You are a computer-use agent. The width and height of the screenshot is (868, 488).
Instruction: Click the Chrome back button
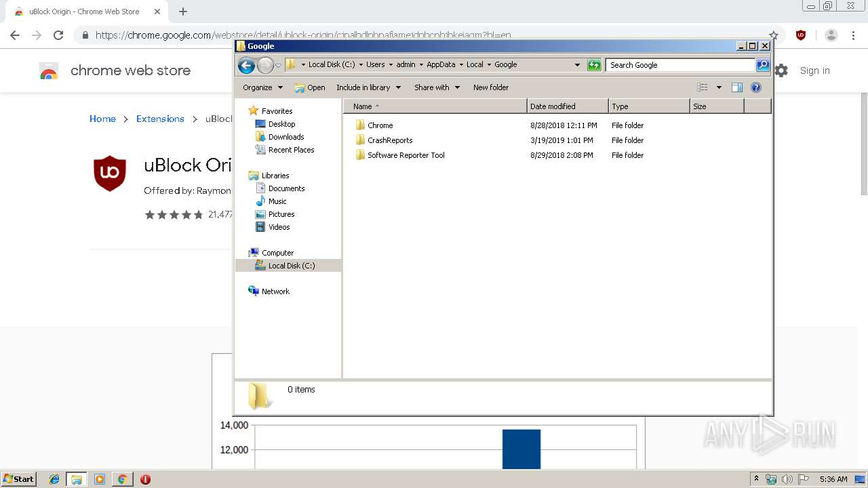tap(15, 35)
